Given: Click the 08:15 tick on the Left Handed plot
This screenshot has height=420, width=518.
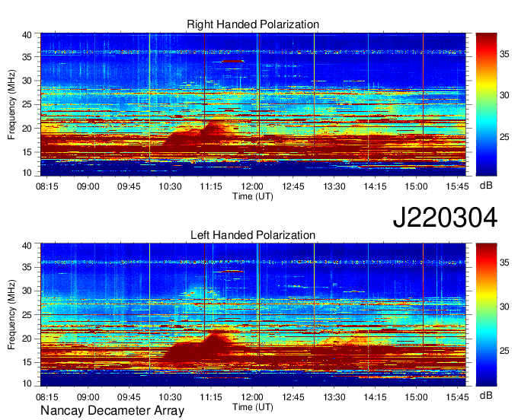Looking at the screenshot, I should point(47,397).
